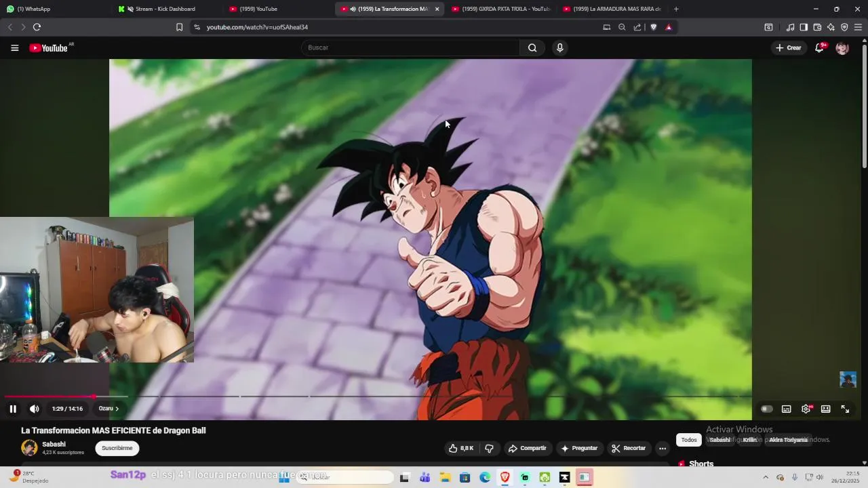Screen dimensions: 868x488
Task: Open the Brave main menu hamburger
Action: tap(858, 27)
